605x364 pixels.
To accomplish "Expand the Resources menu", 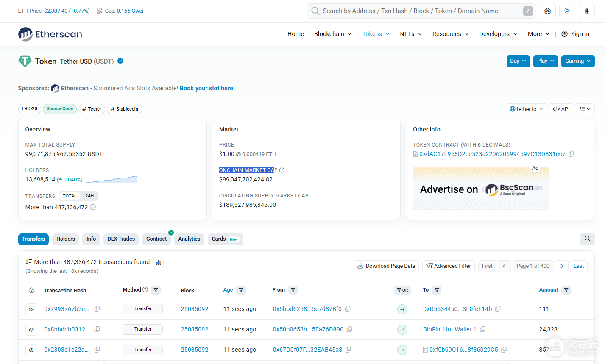I will 451,34.
